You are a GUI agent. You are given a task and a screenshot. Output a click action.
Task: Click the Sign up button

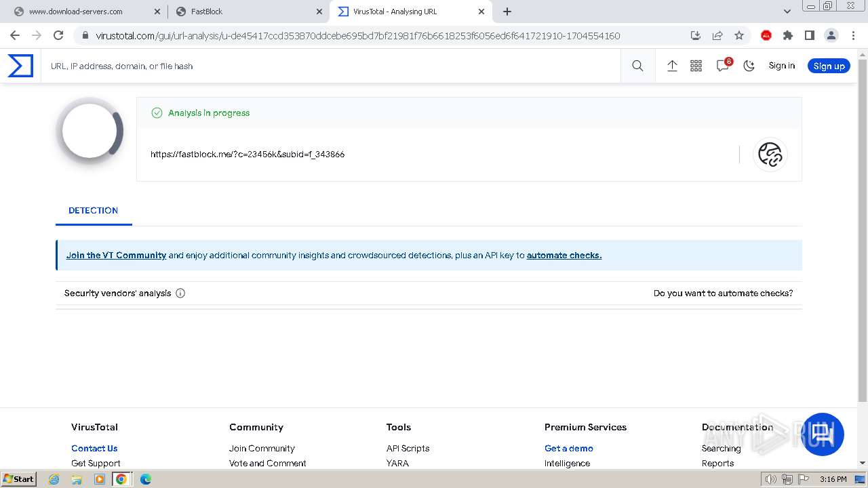(829, 66)
